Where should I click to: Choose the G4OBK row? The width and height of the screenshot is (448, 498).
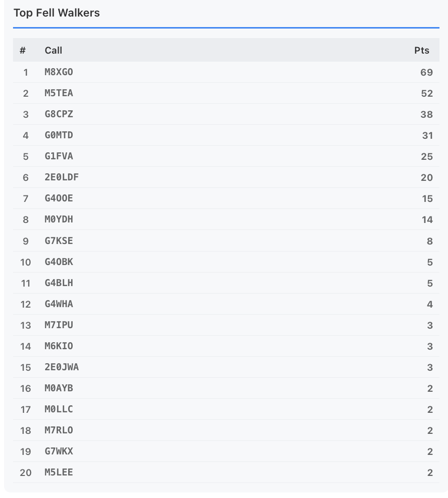59,262
